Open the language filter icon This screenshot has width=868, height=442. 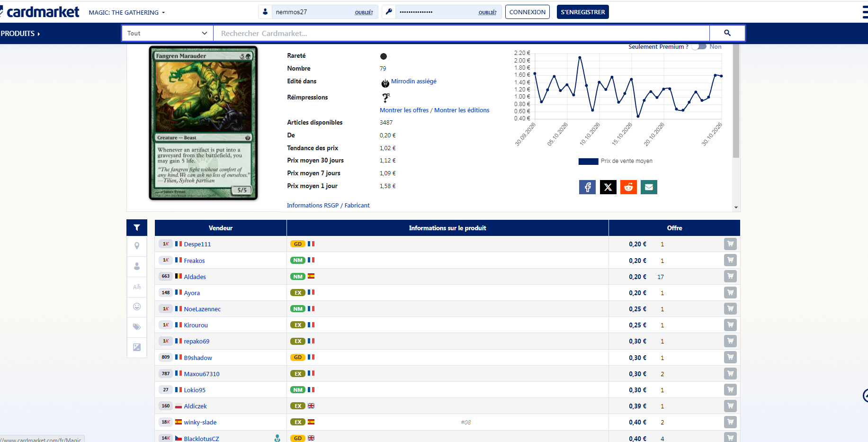(x=137, y=287)
